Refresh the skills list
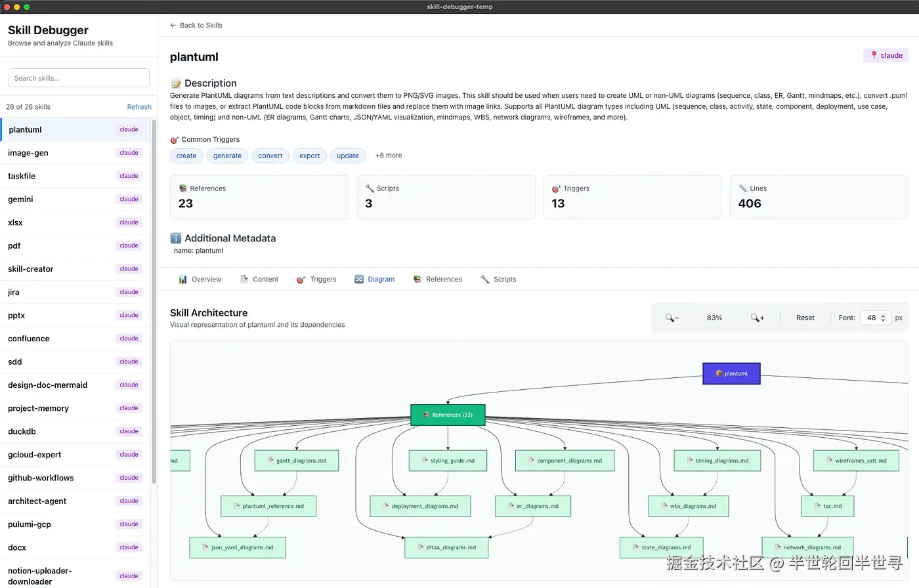 coord(139,107)
